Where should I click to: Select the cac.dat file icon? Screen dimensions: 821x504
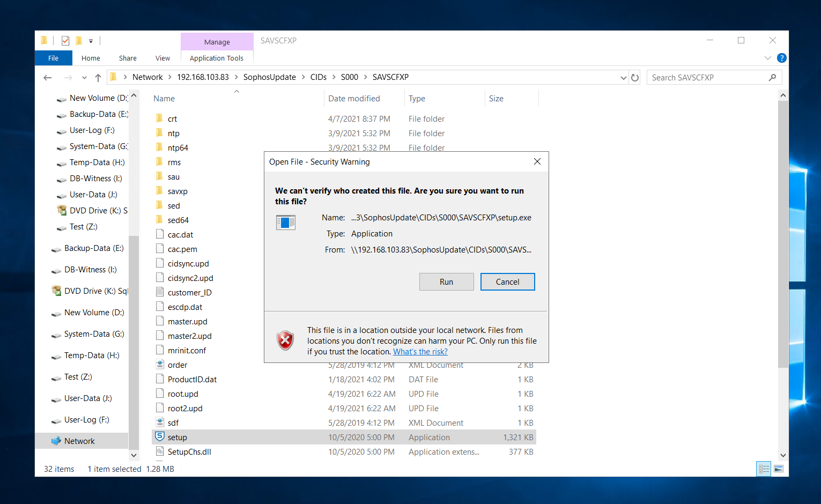(x=159, y=234)
